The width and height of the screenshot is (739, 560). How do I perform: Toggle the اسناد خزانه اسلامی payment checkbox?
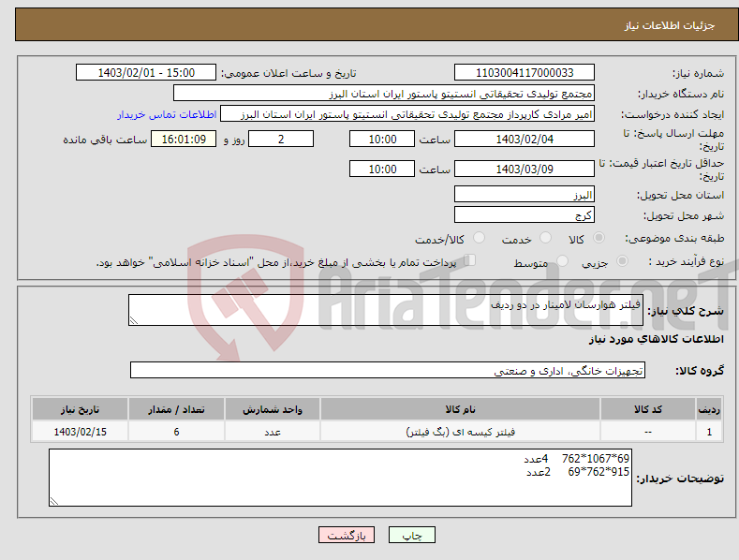click(470, 260)
